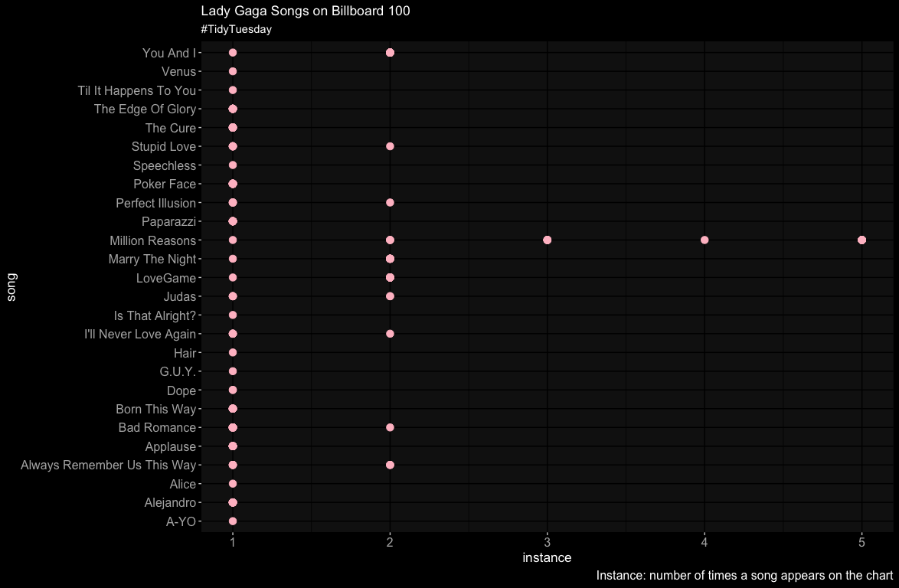Click the x-axis tick label 2
This screenshot has height=588, width=899.
pyautogui.click(x=390, y=542)
